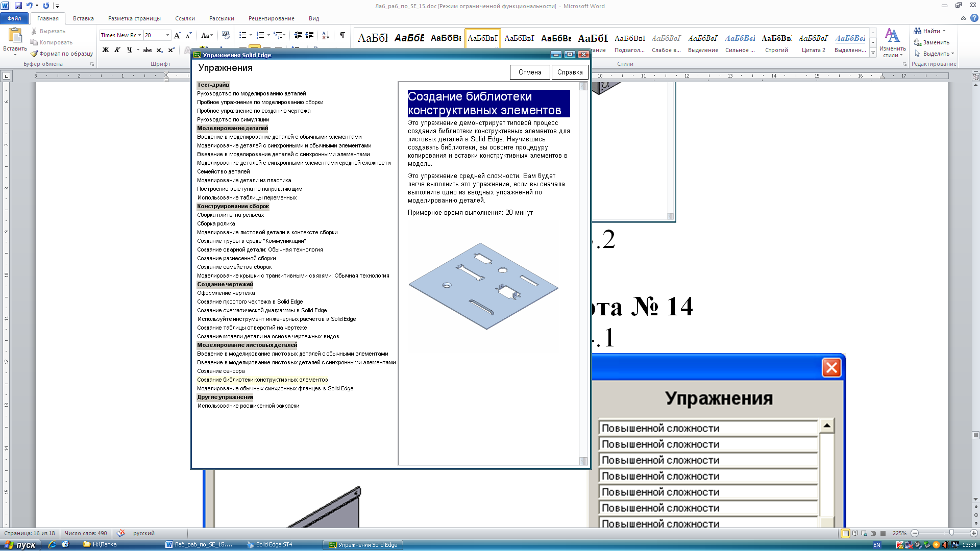Click the Increase Indent icon
The image size is (980, 551).
pos(310,35)
